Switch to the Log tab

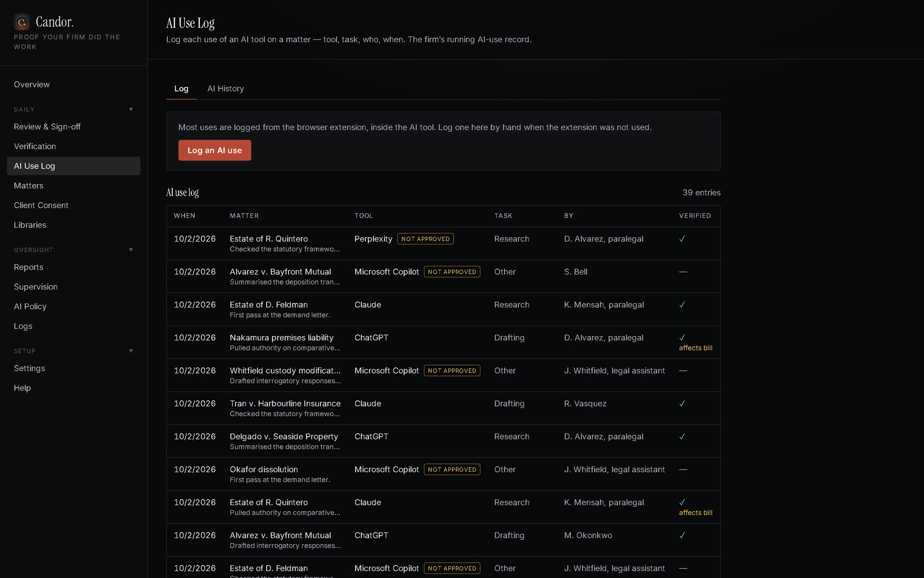tap(181, 89)
